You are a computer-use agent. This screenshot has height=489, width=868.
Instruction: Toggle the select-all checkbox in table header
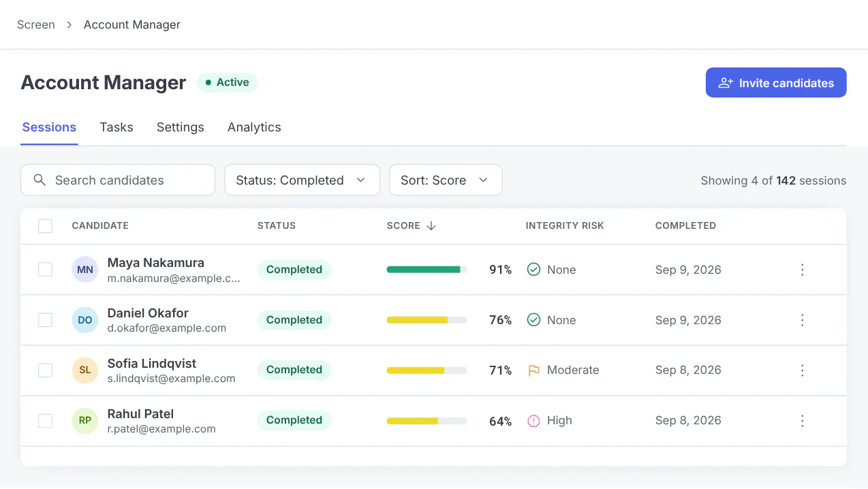[x=45, y=226]
